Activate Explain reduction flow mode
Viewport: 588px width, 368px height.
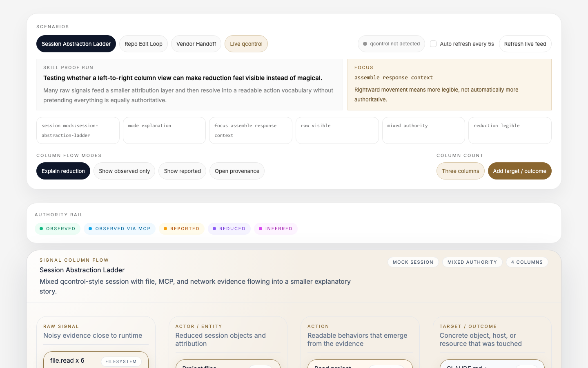(x=63, y=171)
